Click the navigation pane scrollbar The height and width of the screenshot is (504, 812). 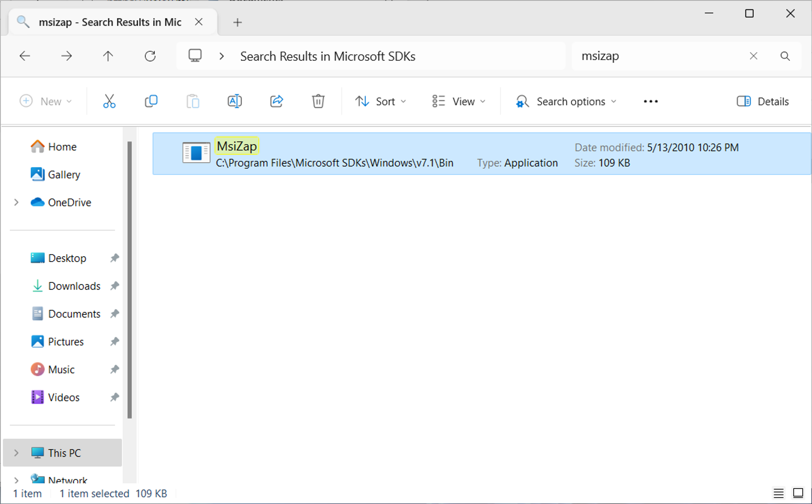130,280
